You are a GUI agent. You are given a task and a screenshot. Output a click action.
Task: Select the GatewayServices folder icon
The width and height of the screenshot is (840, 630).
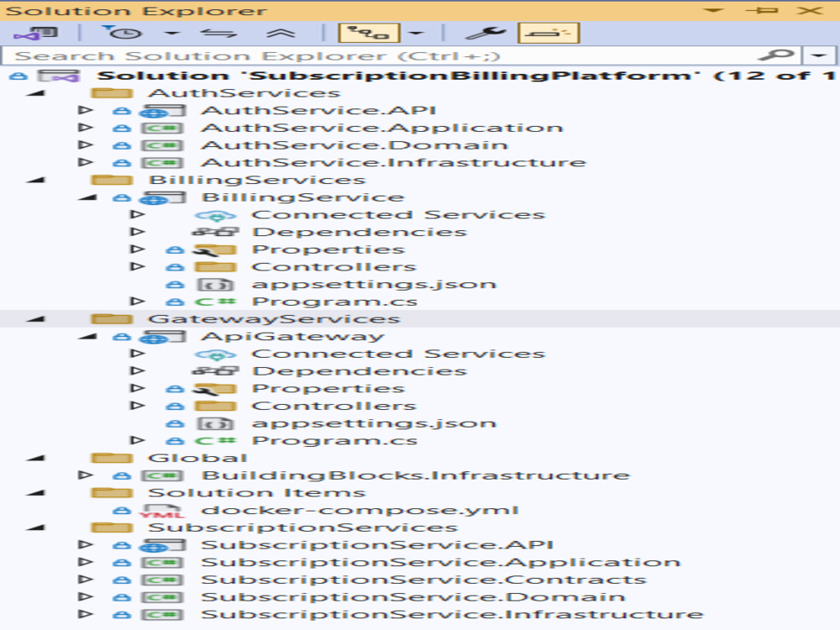112,319
